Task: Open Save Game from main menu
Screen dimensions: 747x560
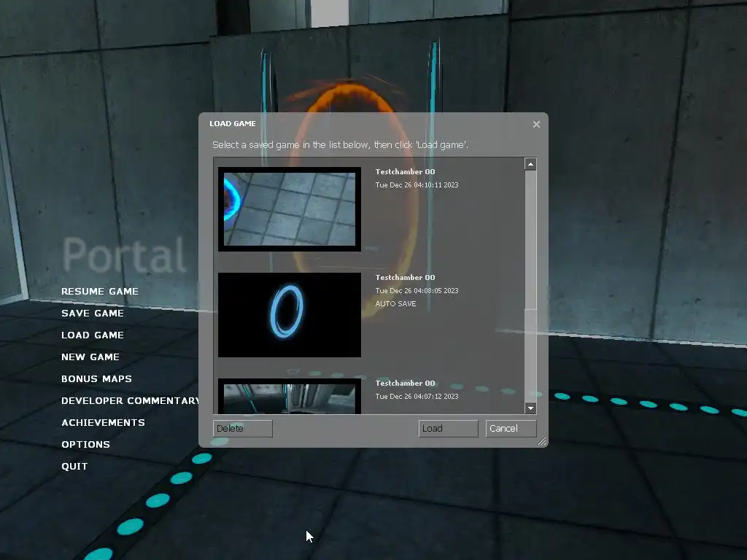Action: tap(93, 314)
